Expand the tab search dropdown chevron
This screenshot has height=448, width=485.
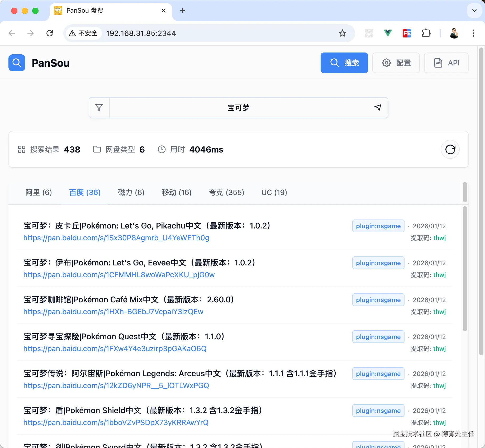pos(474,11)
